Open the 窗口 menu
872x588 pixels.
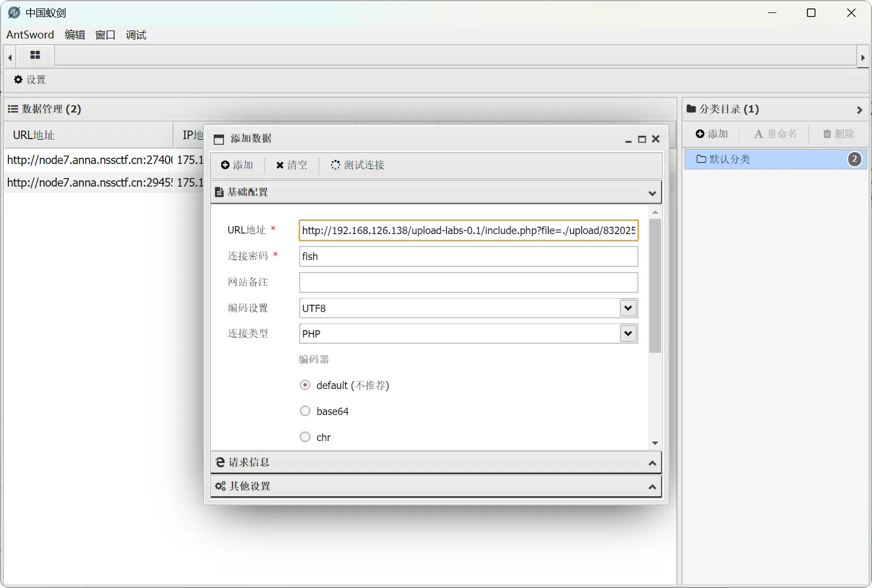coord(105,35)
